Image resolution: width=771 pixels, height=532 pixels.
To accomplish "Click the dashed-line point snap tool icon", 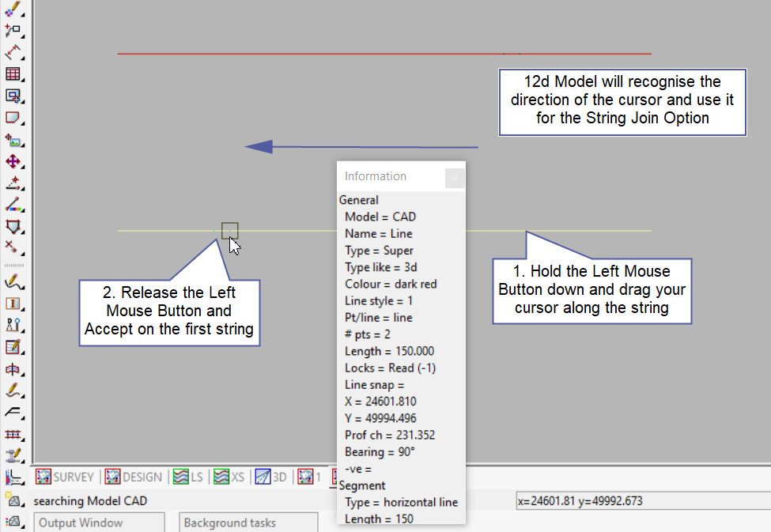I will 13,183.
